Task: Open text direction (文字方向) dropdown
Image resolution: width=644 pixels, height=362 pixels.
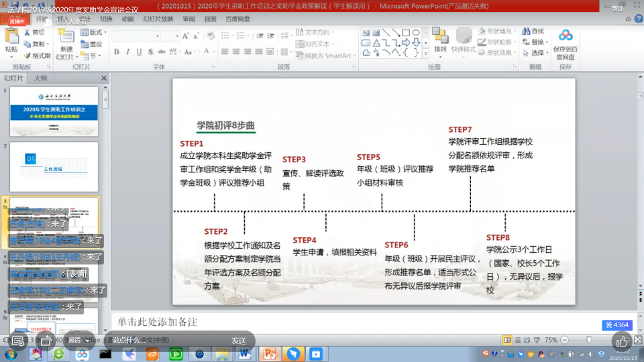Action: click(x=315, y=32)
